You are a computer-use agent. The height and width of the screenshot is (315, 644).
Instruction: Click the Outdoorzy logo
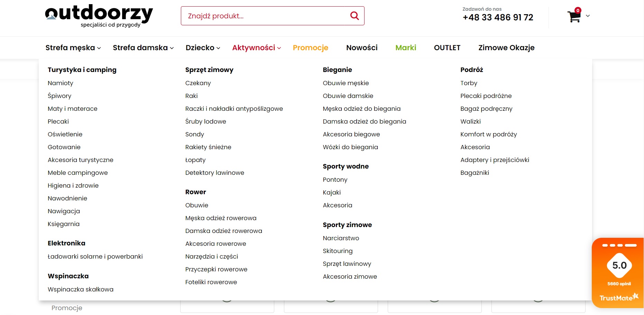coord(99,16)
